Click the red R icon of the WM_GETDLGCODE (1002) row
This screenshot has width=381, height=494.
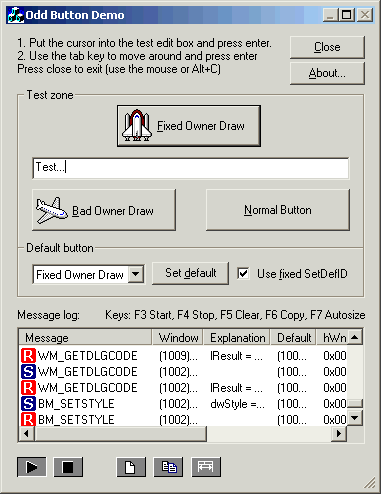28,388
